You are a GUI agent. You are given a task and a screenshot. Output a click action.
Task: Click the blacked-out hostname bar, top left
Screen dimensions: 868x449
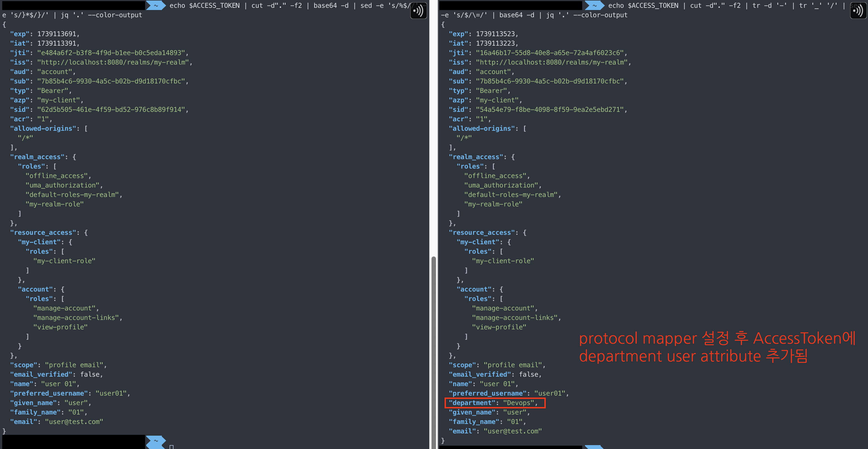pos(73,5)
